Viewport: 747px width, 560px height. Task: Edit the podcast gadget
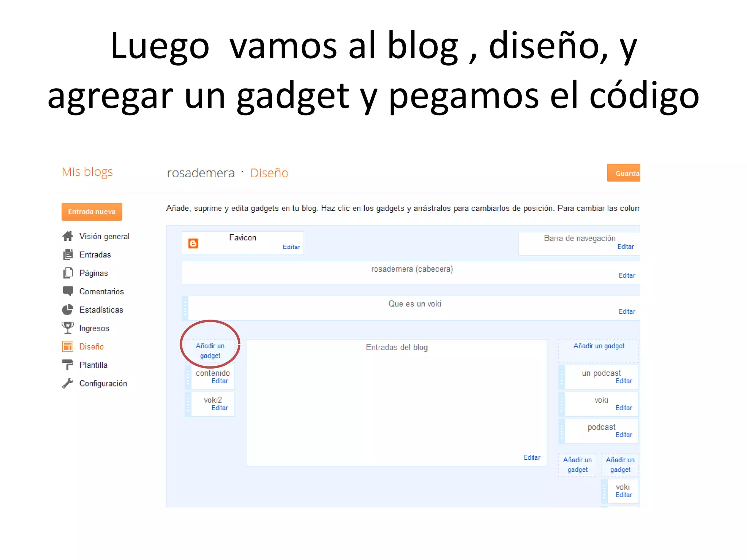624,435
